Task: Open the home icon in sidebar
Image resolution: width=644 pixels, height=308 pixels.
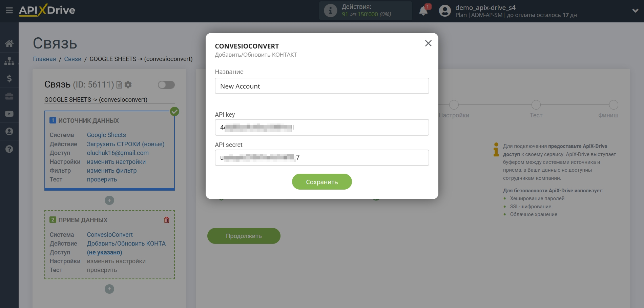Action: coord(9,43)
